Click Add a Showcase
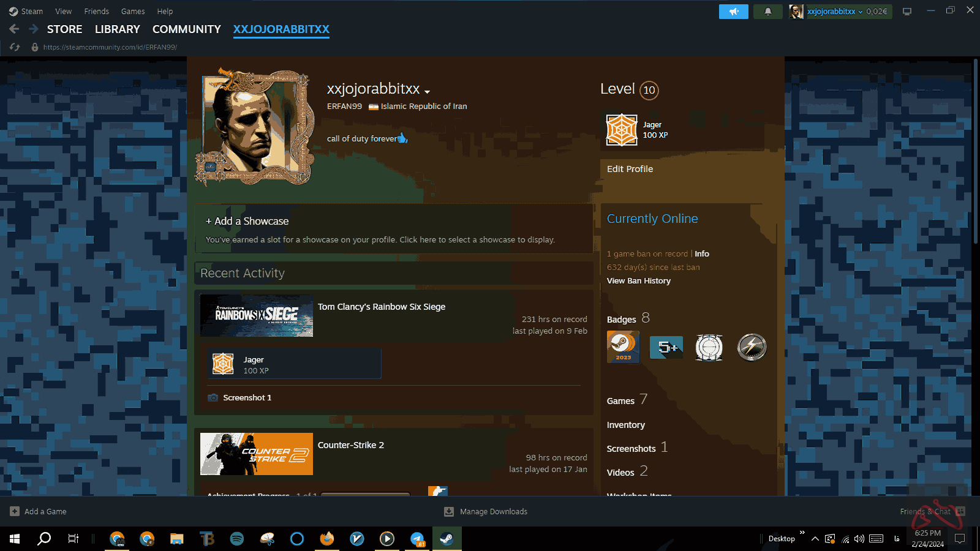The image size is (980, 551). coord(247,221)
